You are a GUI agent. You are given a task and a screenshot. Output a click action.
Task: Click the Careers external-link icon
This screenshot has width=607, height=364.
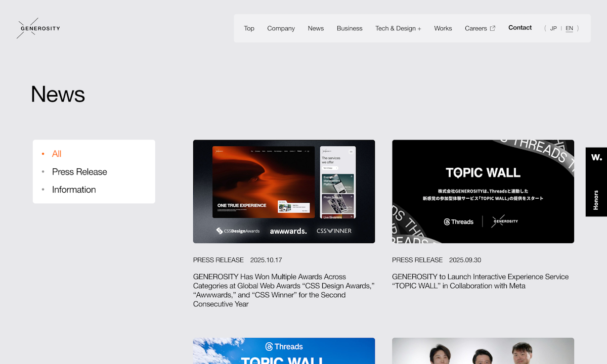(493, 28)
